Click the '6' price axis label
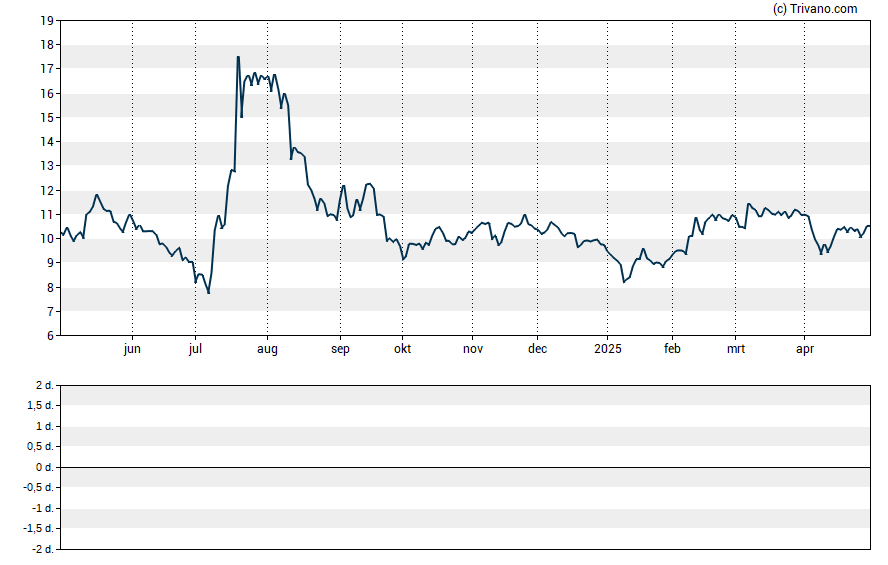The image size is (888, 565). pyautogui.click(x=50, y=336)
